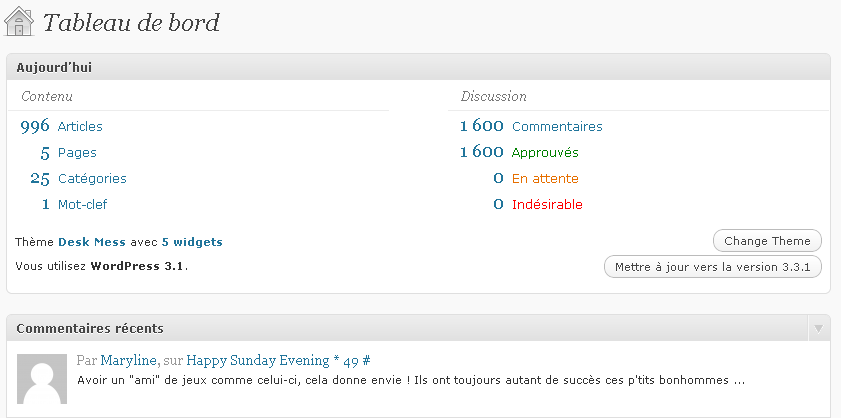The height and width of the screenshot is (418, 841).
Task: Show En attente comments
Action: point(545,179)
